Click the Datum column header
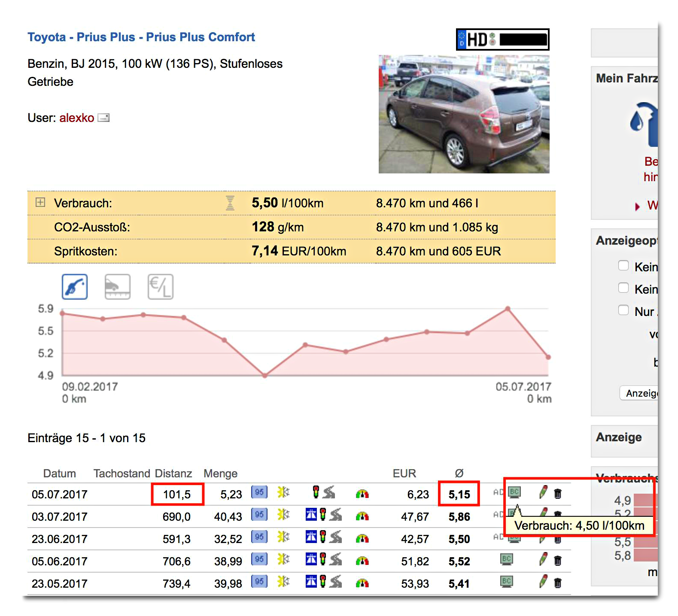Screen dimensions: 678x616 60,473
